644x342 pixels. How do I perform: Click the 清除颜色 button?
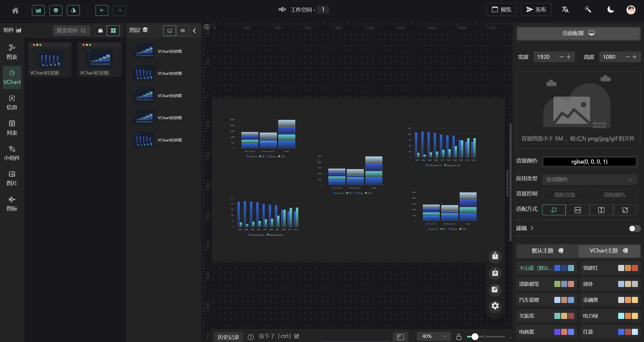614,195
